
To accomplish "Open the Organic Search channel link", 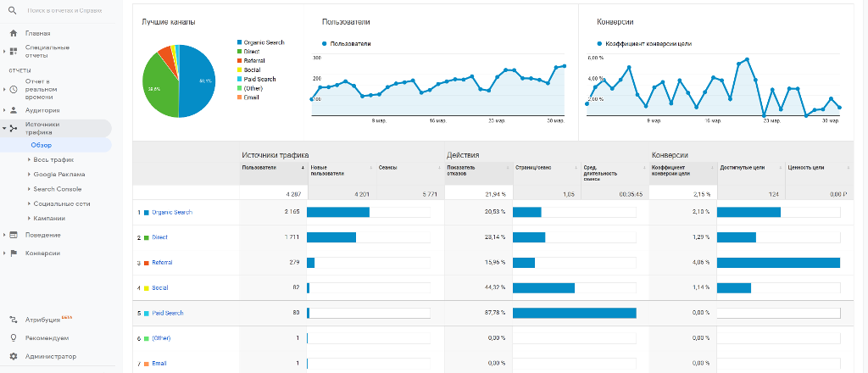I will 172,212.
